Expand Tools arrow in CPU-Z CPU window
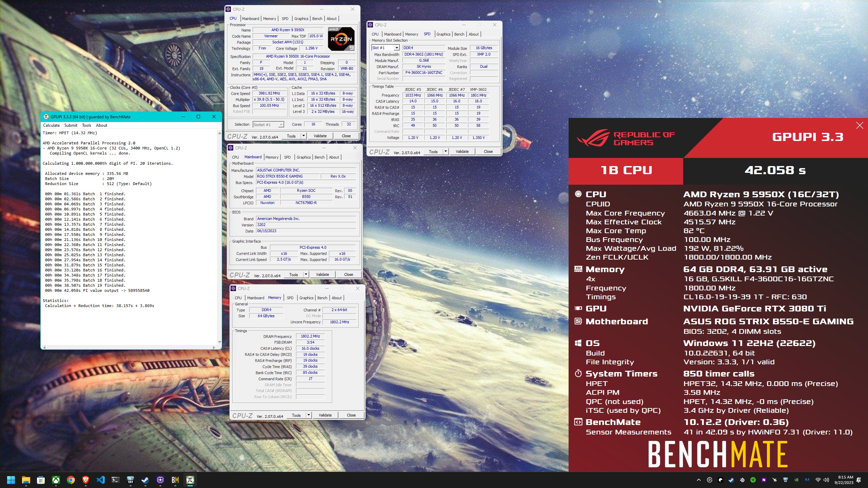This screenshot has height=488, width=868. pyautogui.click(x=304, y=136)
